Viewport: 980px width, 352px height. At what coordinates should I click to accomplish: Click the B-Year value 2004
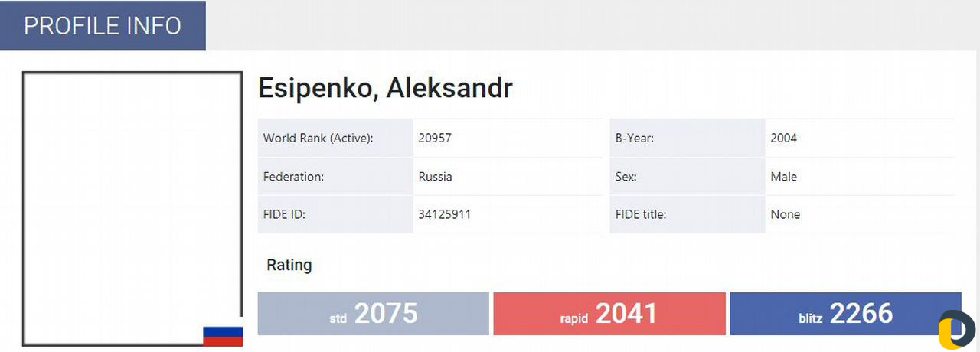[784, 139]
